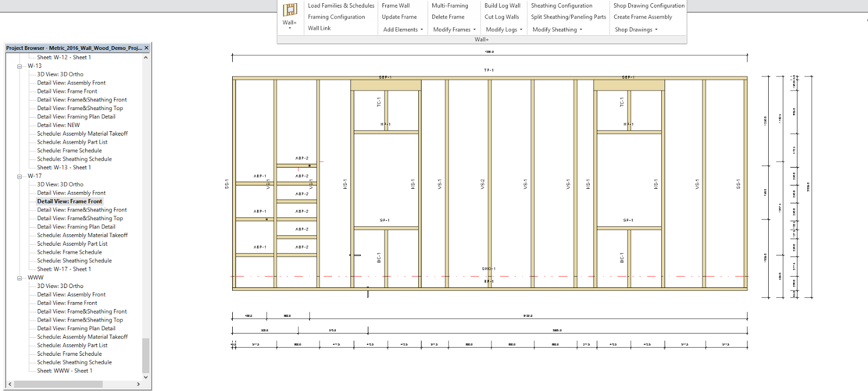Click Frame Wall command

[395, 5]
